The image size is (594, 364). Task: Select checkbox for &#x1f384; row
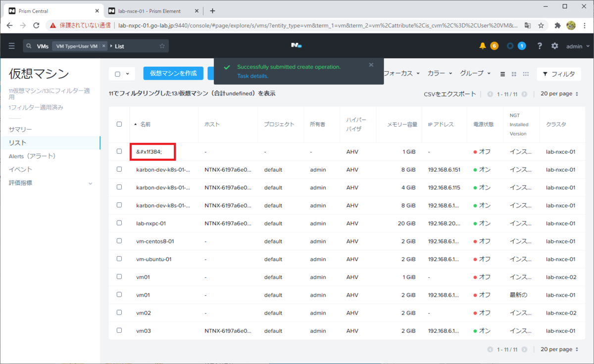click(119, 151)
